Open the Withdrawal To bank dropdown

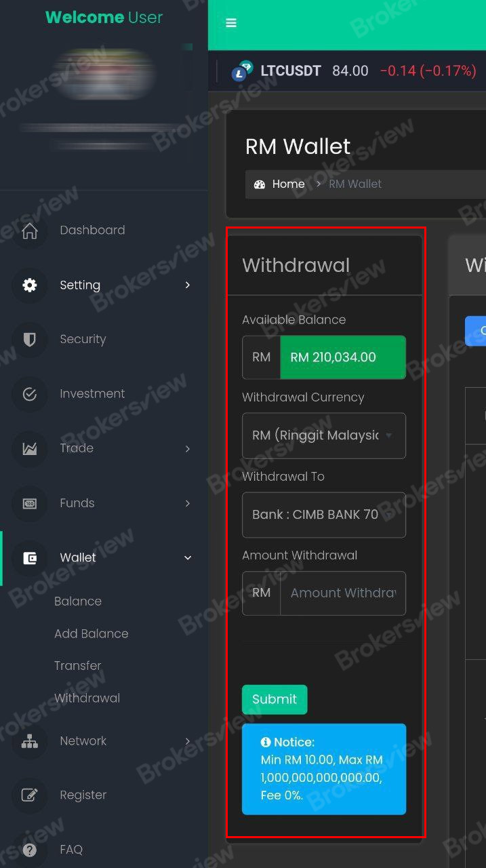324,515
